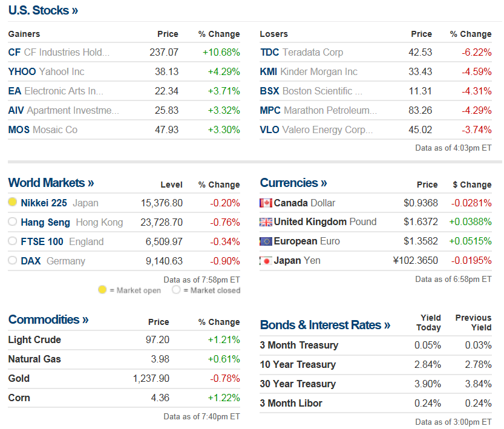This screenshot has width=504, height=429.
Task: Click the European Union flag icon
Action: [266, 241]
